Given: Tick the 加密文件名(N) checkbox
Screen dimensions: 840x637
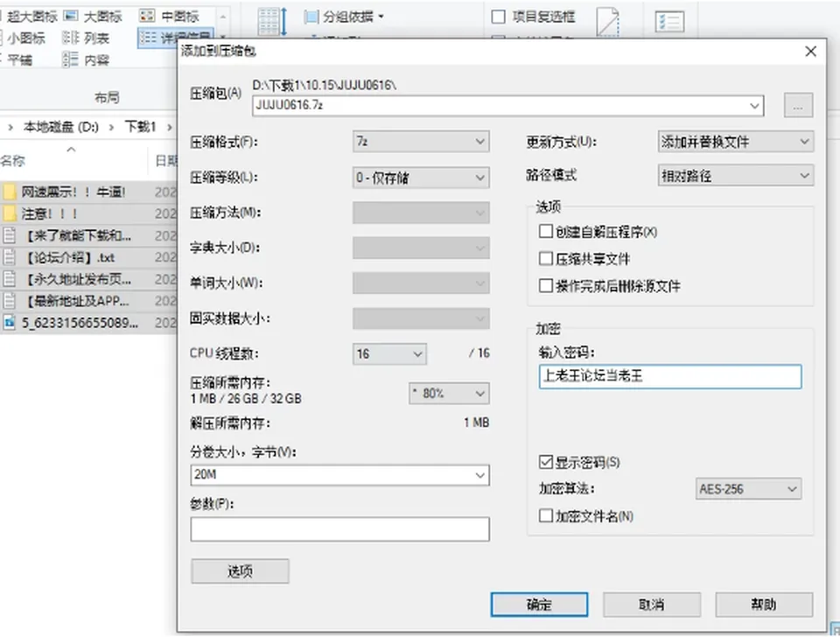Looking at the screenshot, I should [545, 516].
